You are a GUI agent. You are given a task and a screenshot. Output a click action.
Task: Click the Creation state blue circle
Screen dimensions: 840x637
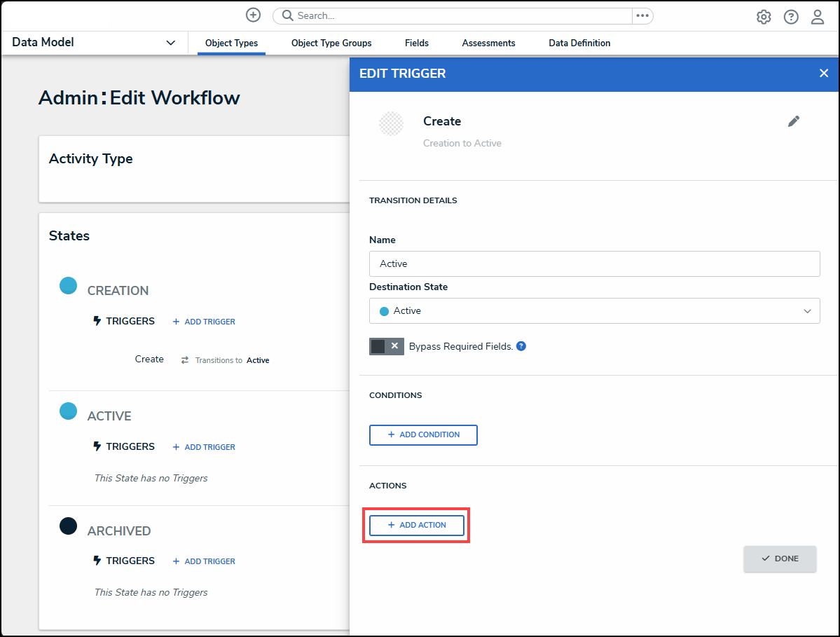68,285
